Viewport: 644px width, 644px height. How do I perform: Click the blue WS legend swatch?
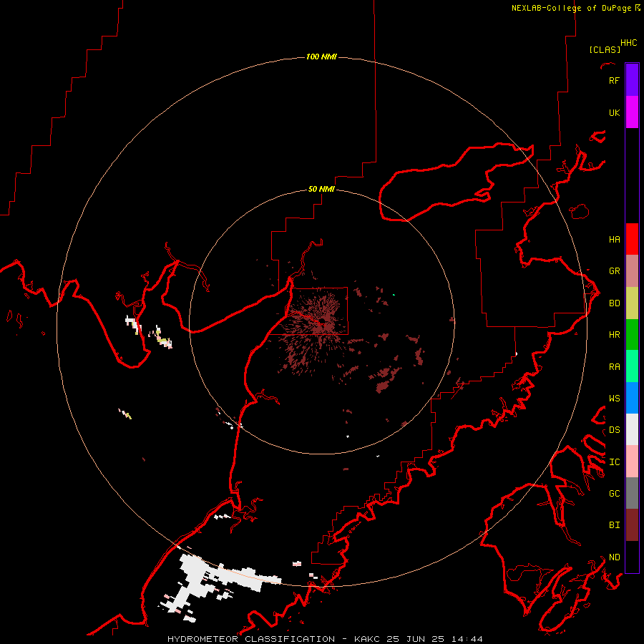coord(632,398)
